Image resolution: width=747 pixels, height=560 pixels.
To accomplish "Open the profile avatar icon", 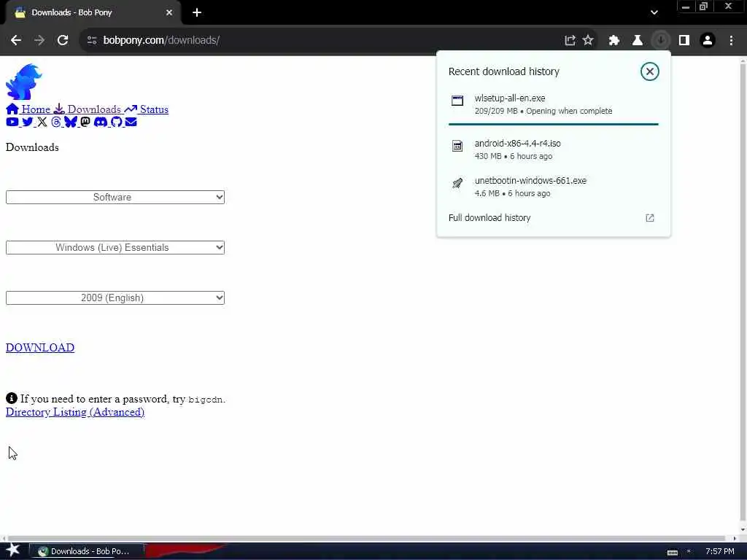I will point(708,40).
